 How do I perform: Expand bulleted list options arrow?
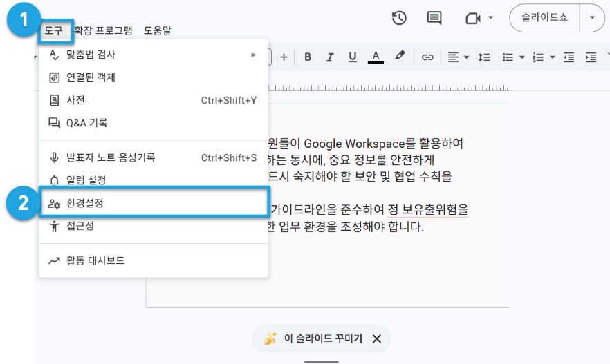pos(522,57)
